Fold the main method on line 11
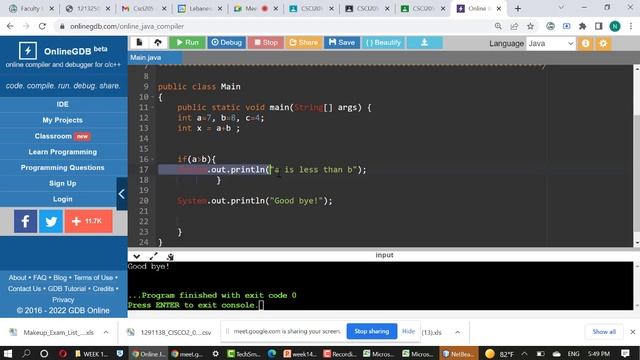This screenshot has width=640, height=360. (153, 107)
